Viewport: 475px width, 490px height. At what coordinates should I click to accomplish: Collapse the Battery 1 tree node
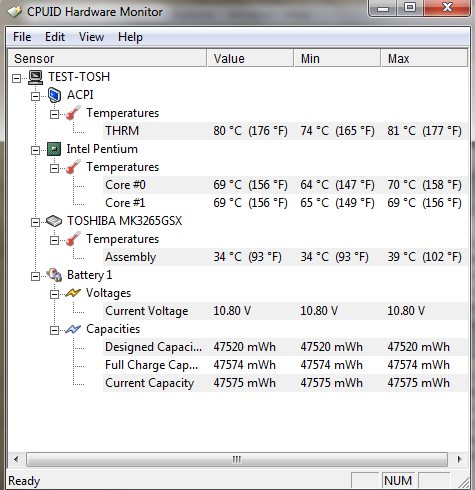pos(35,276)
